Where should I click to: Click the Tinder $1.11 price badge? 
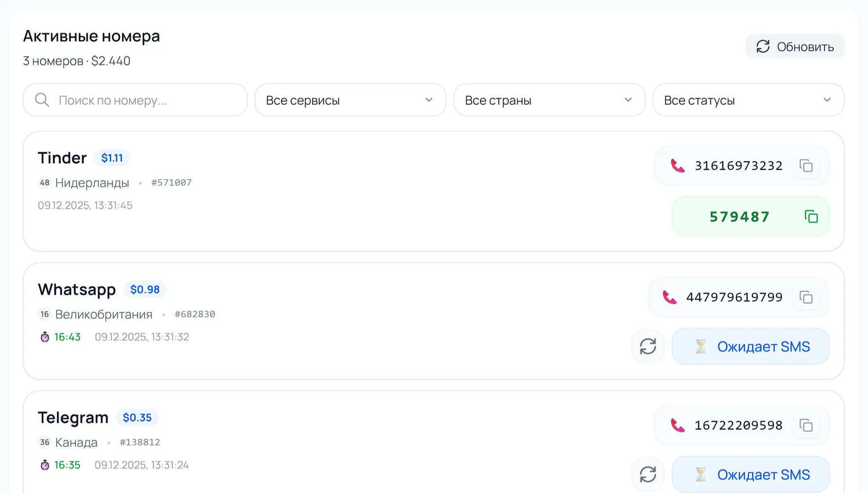pos(112,158)
